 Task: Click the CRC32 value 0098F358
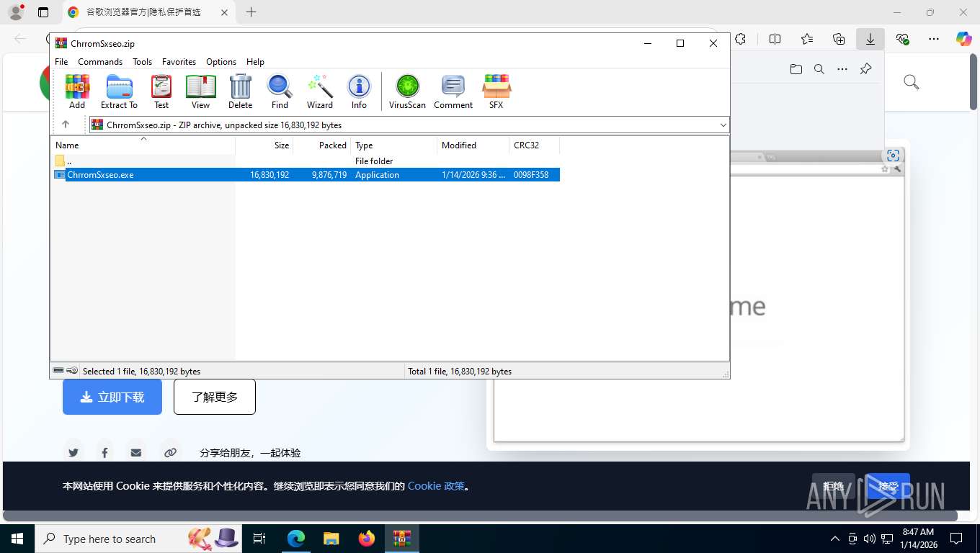[x=531, y=175]
